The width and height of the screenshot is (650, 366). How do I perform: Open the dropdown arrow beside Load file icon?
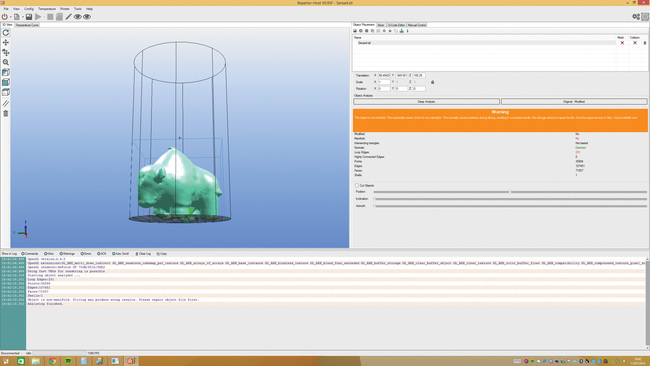pos(22,17)
